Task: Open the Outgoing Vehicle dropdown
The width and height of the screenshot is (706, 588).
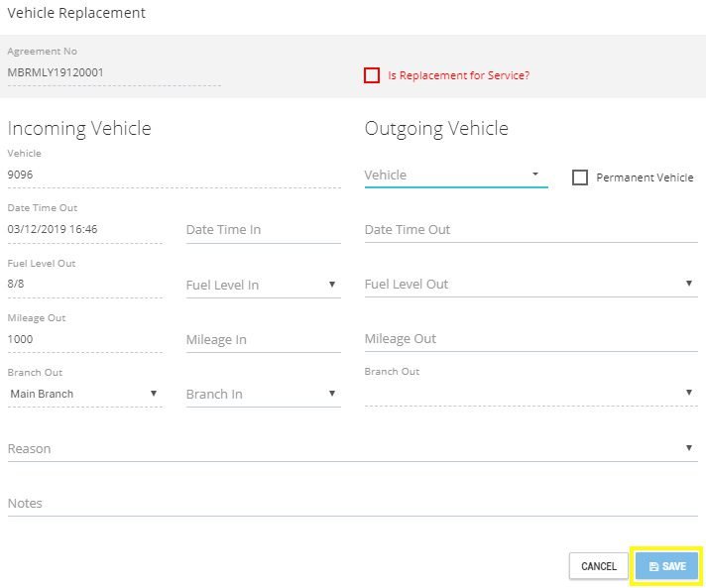Action: point(456,176)
